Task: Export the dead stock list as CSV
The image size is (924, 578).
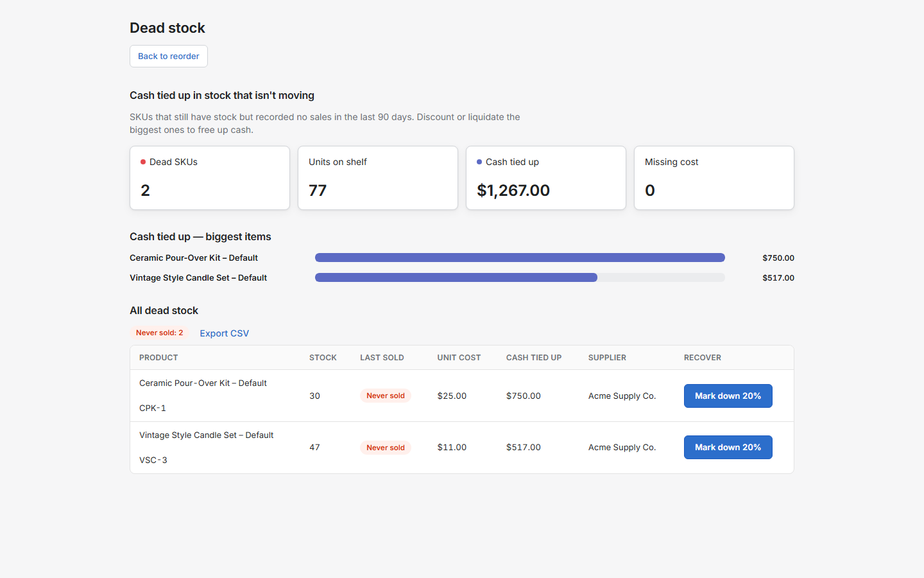Action: tap(224, 333)
